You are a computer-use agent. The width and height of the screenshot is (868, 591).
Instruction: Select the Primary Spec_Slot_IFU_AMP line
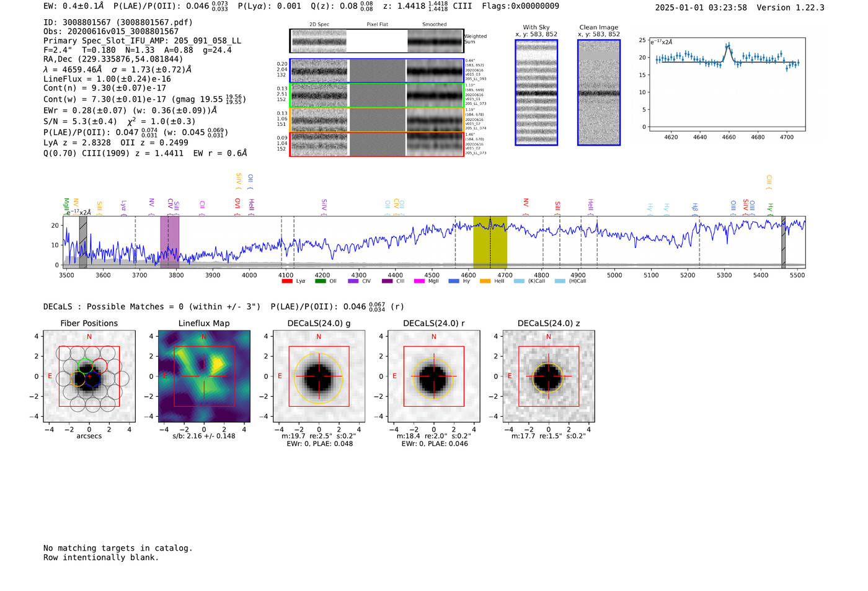(142, 41)
